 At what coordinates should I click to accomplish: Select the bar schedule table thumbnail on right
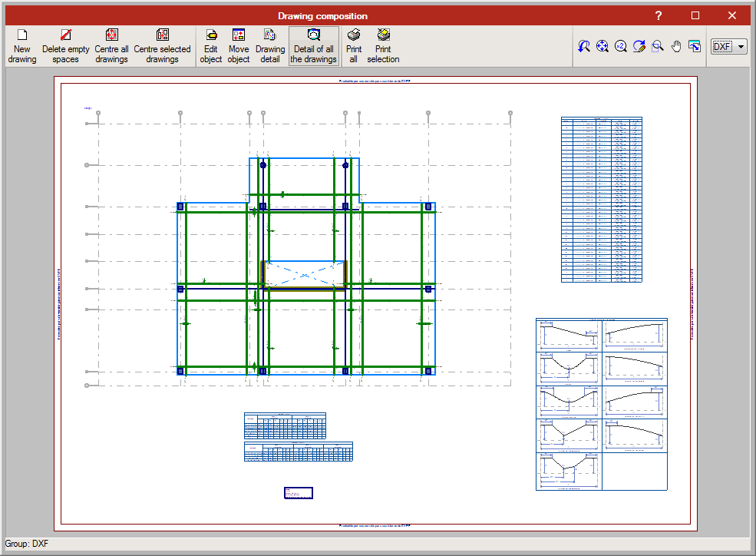point(601,200)
